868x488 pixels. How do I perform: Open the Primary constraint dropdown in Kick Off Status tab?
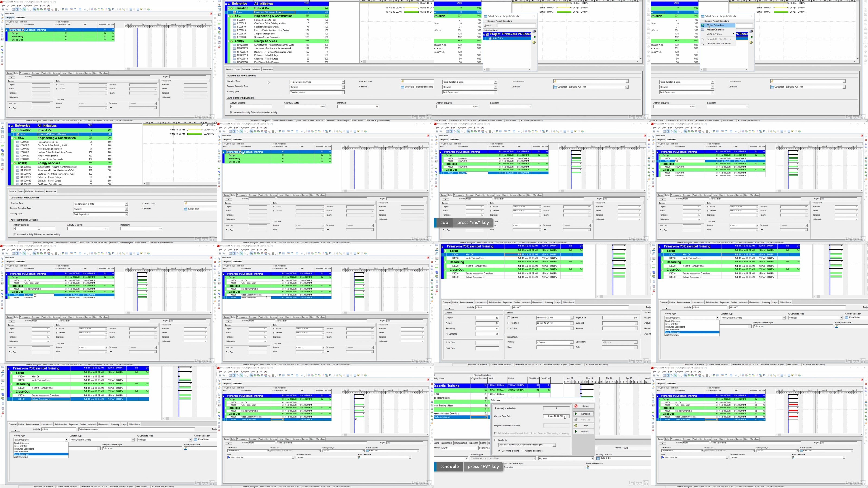click(x=572, y=342)
